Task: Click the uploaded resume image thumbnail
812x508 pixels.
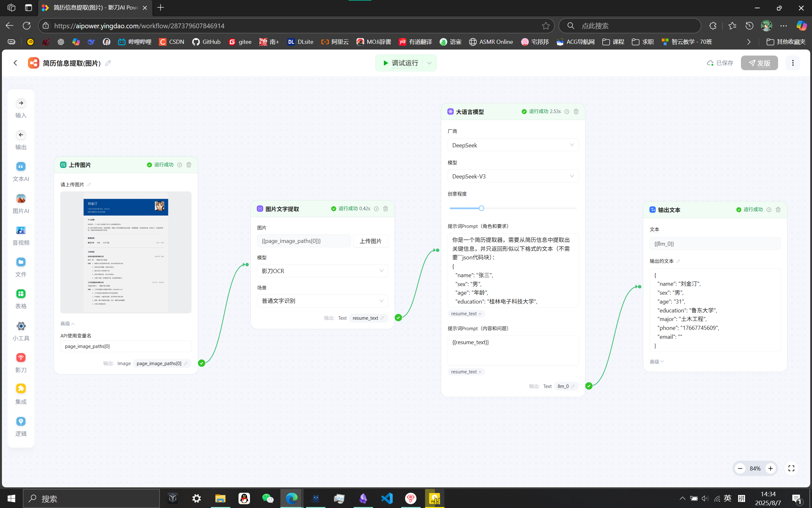Action: pyautogui.click(x=126, y=252)
